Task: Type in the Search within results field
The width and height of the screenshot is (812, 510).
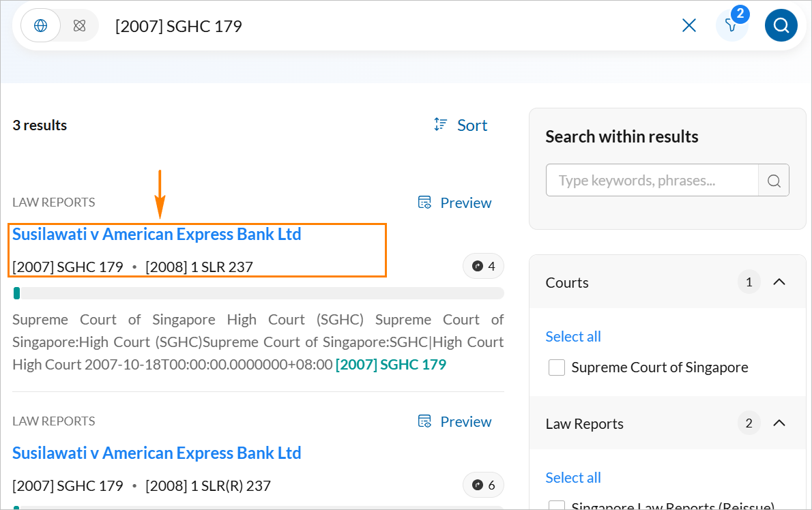Action: (x=652, y=181)
